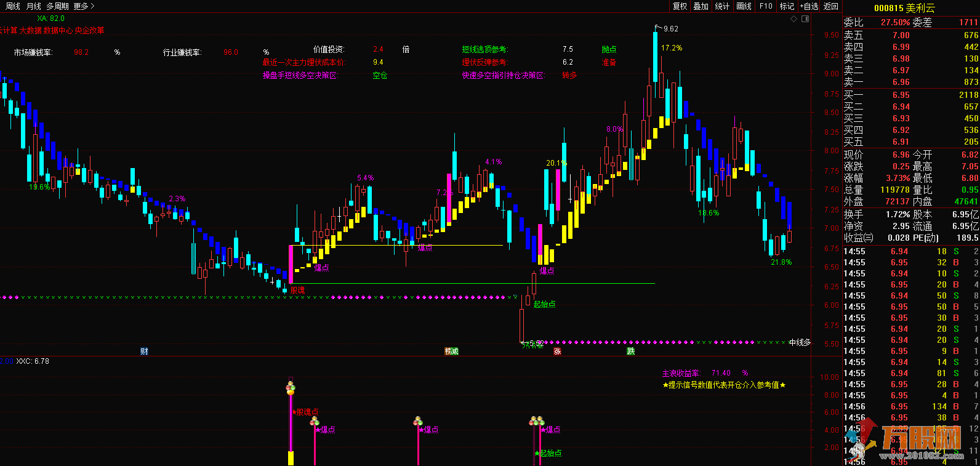Click the 5.52 low price marker

coord(533,343)
